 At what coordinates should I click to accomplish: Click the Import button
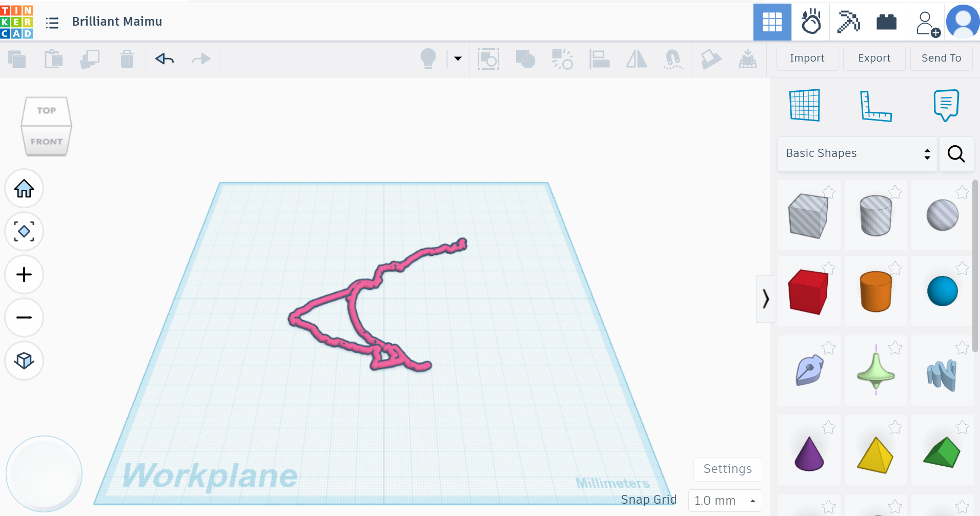click(807, 58)
